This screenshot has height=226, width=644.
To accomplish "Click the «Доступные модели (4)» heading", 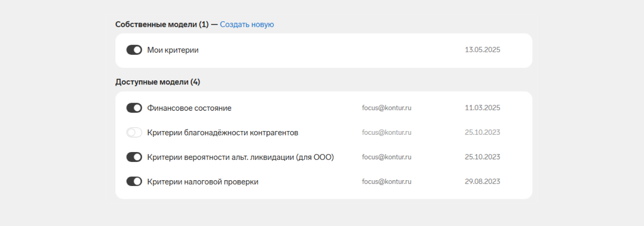I will click(x=158, y=82).
